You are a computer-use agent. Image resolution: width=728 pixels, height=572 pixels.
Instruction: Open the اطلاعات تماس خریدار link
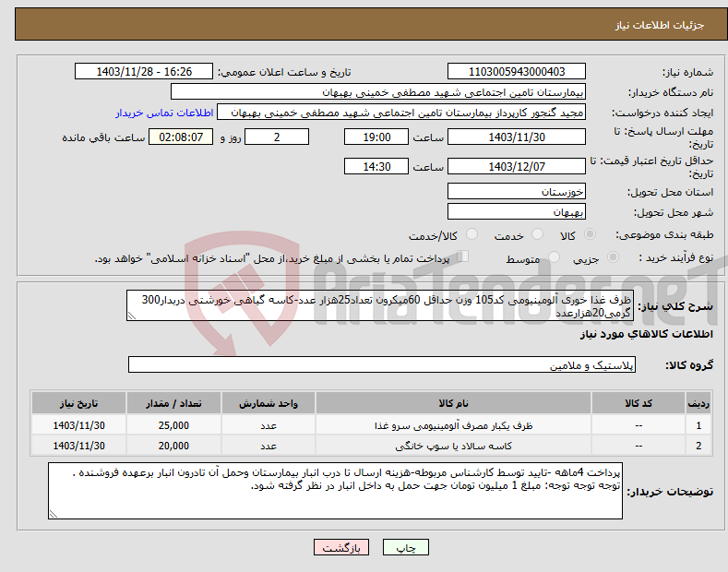(164, 113)
